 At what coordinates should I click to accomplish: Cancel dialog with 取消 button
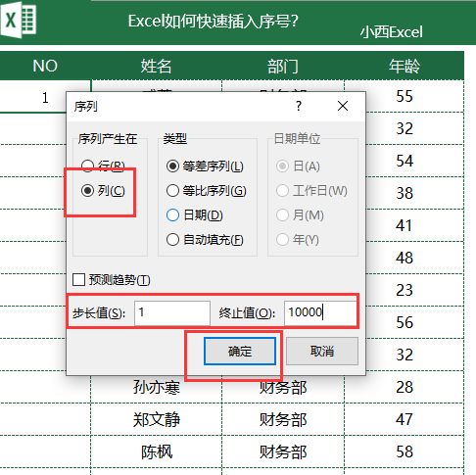322,352
